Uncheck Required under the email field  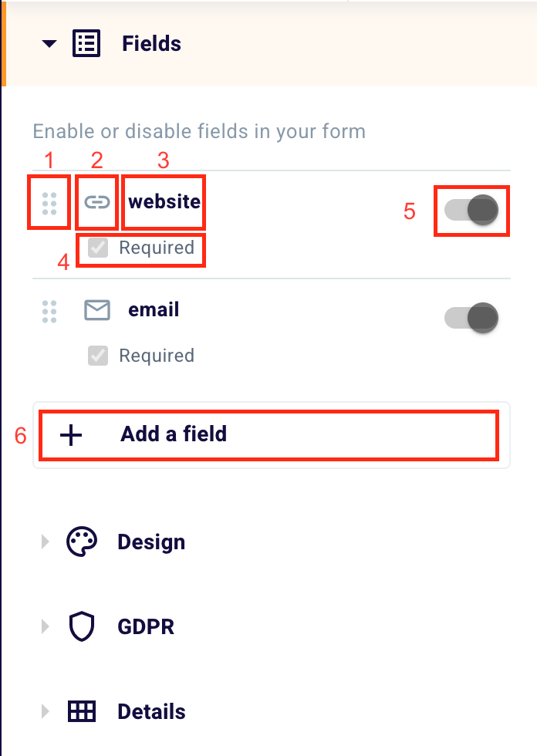point(98,356)
